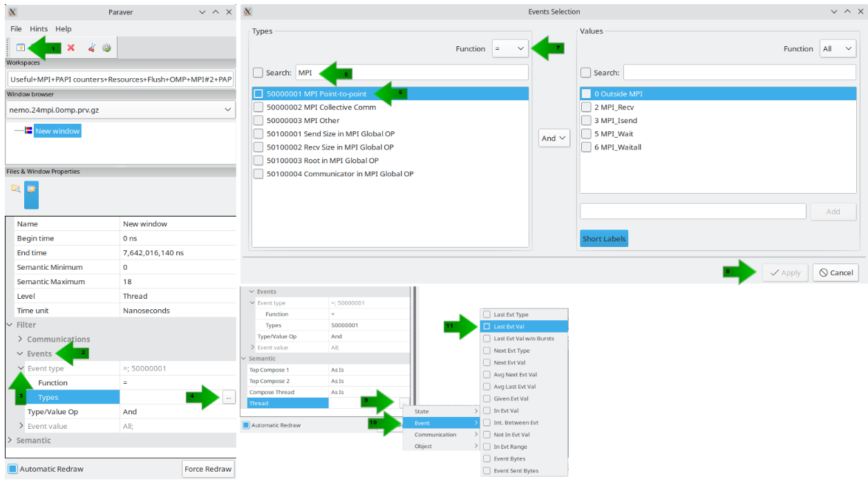
Task: Open the File menu
Action: tap(16, 29)
